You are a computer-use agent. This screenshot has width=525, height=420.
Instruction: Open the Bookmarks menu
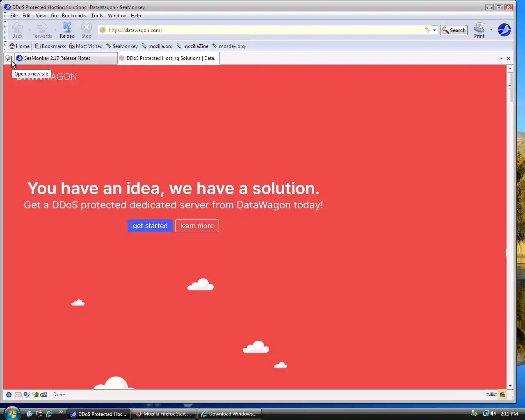click(74, 16)
